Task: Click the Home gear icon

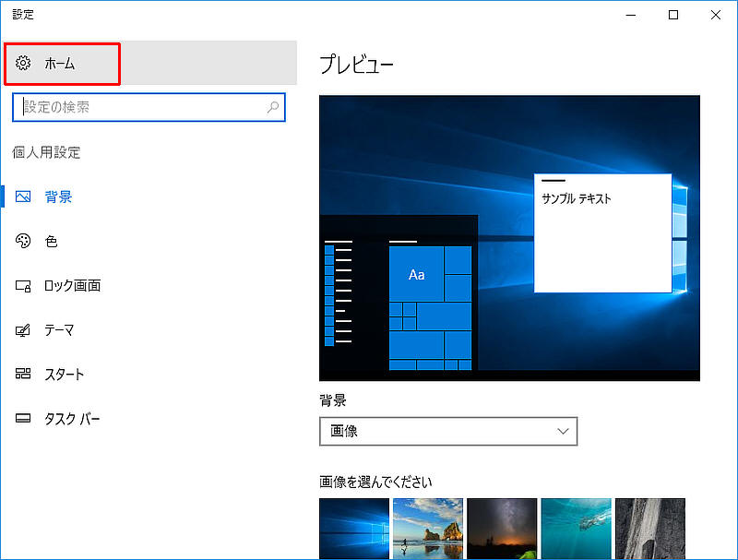Action: click(x=23, y=63)
